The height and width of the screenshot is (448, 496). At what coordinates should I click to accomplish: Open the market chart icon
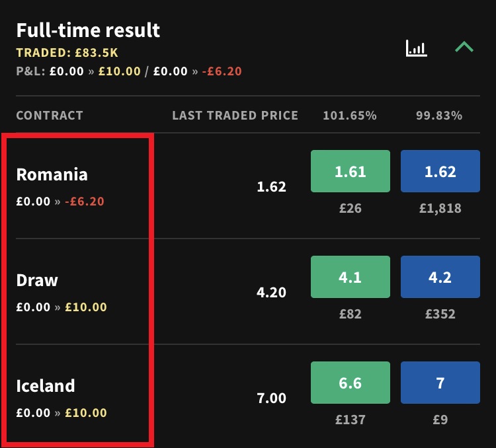pos(417,48)
